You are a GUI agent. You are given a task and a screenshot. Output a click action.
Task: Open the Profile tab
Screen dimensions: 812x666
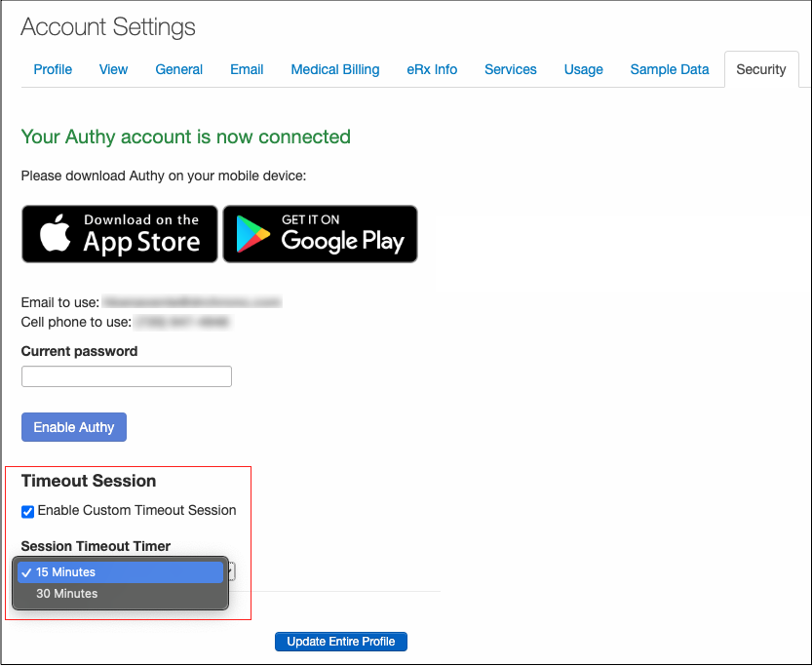(x=53, y=69)
